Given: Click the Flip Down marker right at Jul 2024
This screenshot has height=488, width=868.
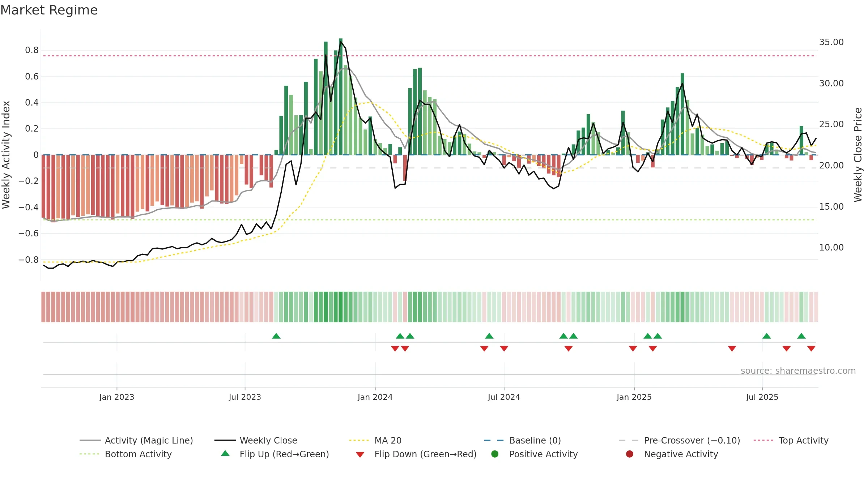Looking at the screenshot, I should [504, 348].
